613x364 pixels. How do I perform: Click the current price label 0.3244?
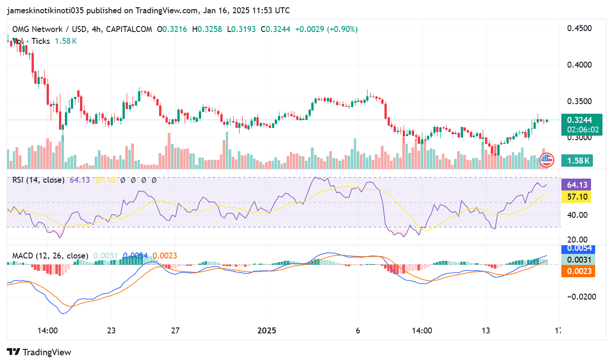coord(580,120)
